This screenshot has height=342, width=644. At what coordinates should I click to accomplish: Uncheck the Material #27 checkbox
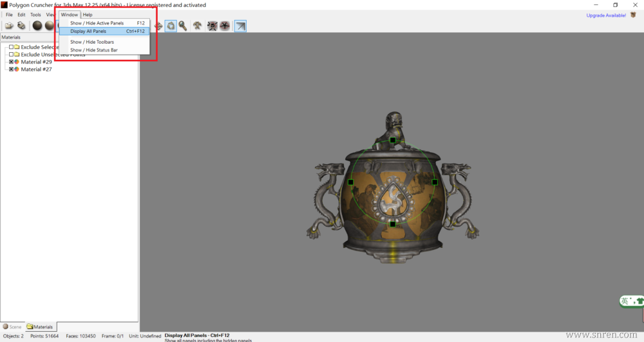click(x=11, y=70)
